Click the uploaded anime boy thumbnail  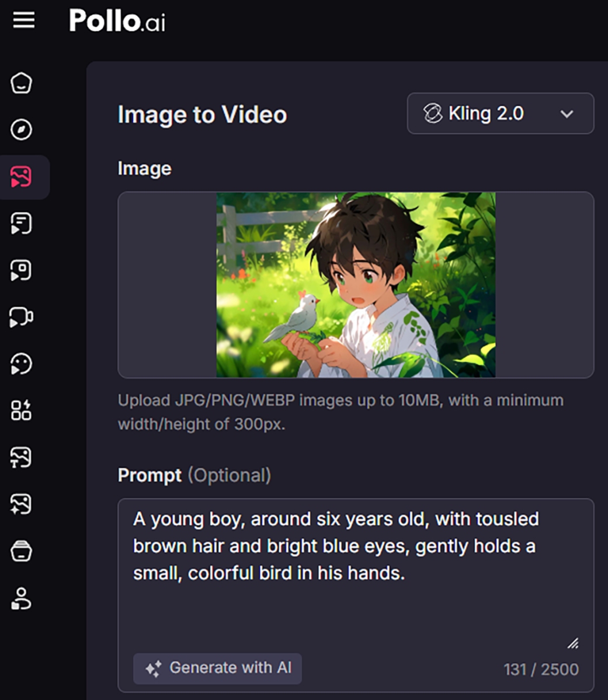click(x=356, y=285)
